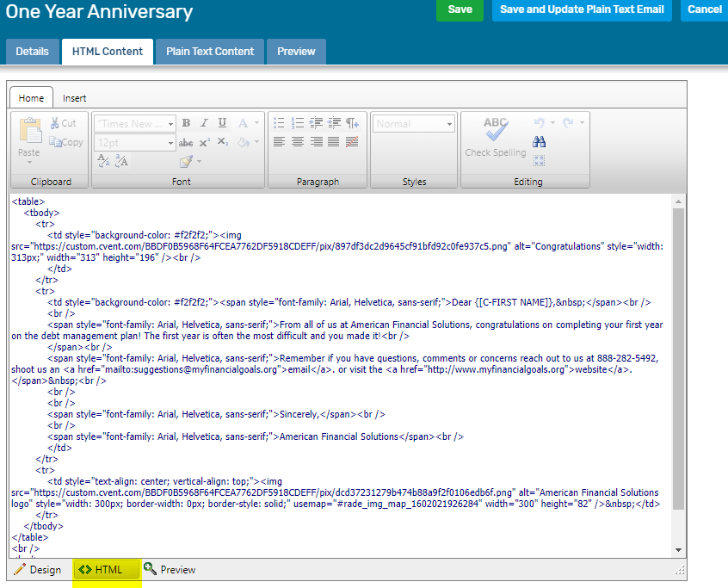The width and height of the screenshot is (728, 588).
Task: Click the format stripper brush icon
Action: 186,161
